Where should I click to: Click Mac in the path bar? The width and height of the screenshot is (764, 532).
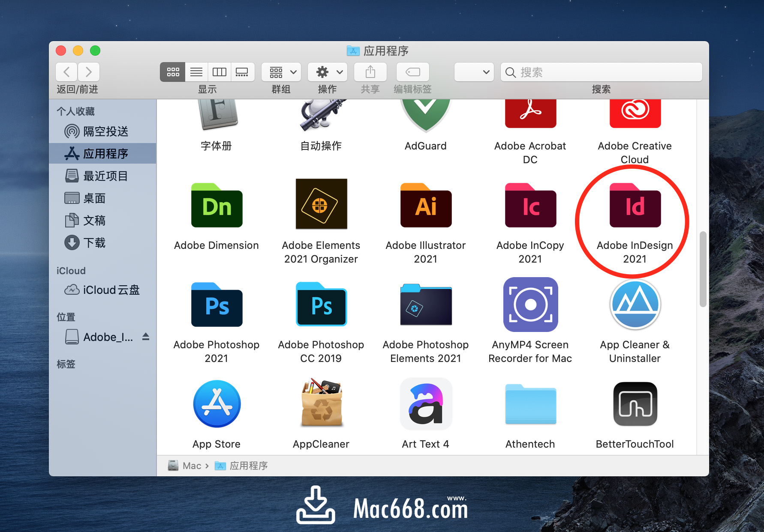tap(185, 466)
